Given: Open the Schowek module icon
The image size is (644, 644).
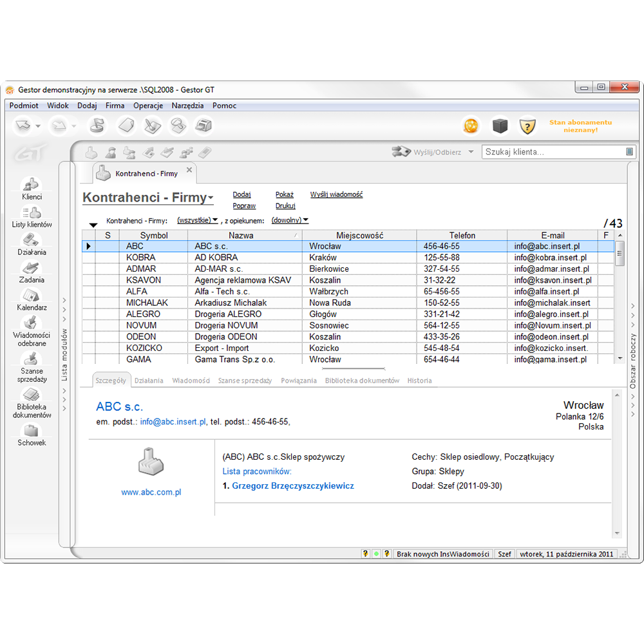Looking at the screenshot, I should [x=32, y=432].
